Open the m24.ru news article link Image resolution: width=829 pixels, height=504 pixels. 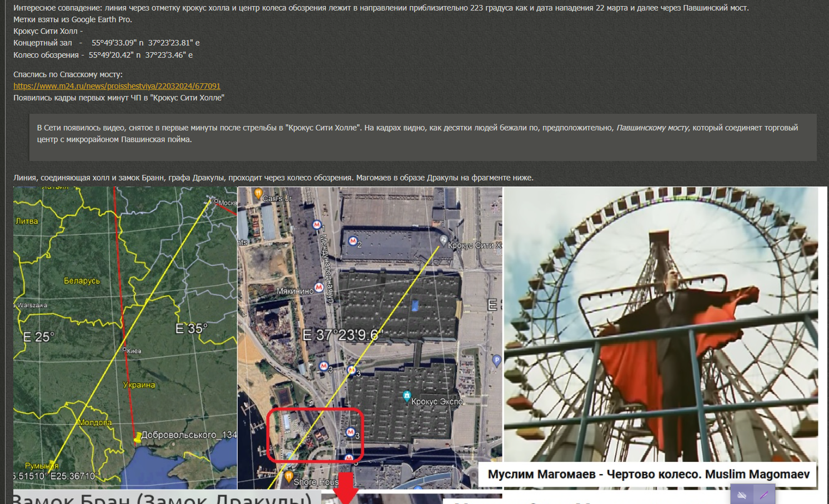(x=117, y=86)
